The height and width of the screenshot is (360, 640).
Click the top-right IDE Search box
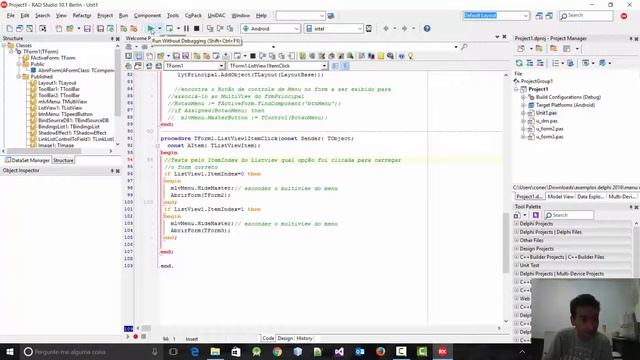[586, 16]
